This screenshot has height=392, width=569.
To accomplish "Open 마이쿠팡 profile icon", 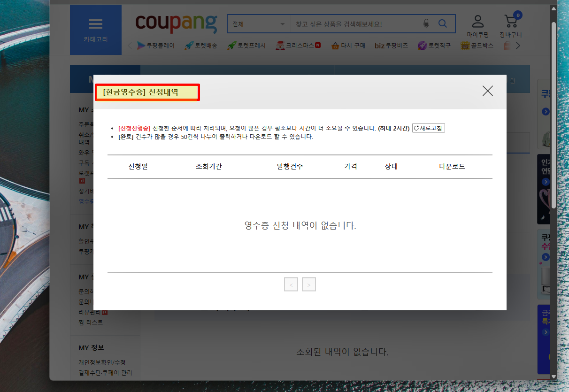I will click(478, 26).
